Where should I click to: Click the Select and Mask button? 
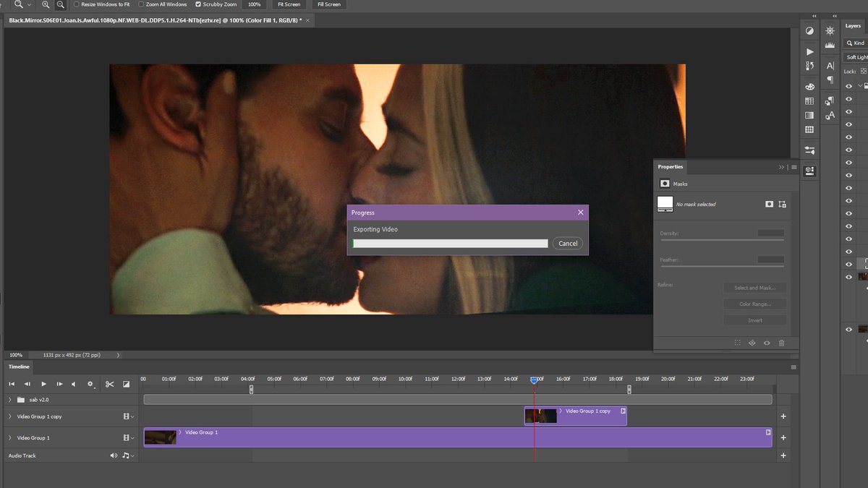pyautogui.click(x=754, y=288)
